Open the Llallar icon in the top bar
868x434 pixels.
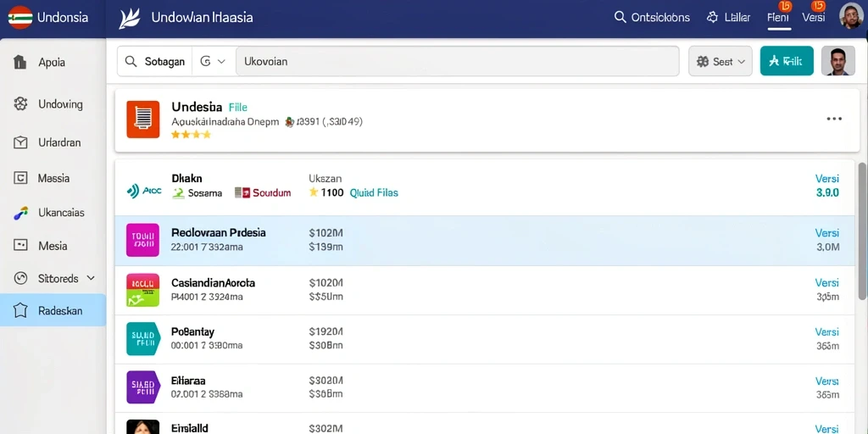pyautogui.click(x=712, y=17)
